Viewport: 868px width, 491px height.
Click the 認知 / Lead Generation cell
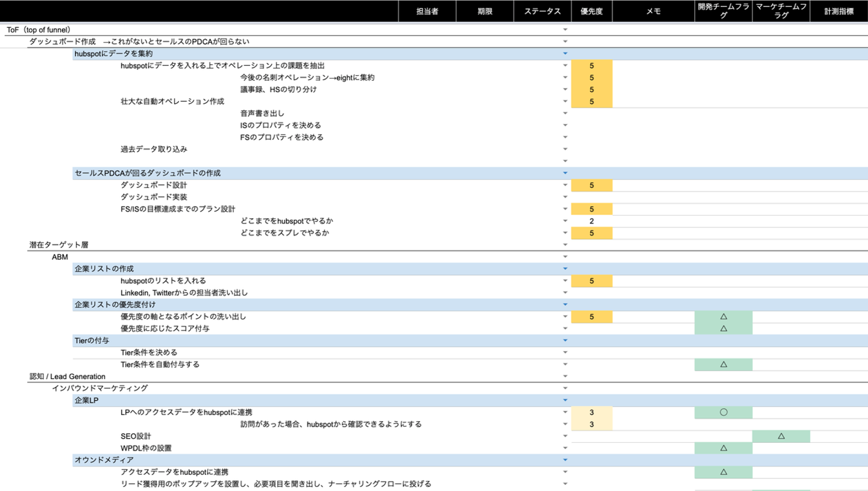point(68,377)
